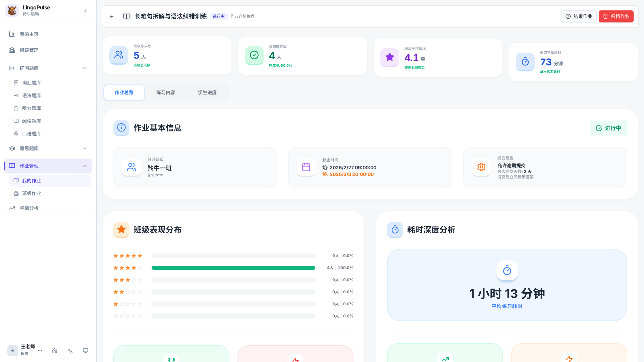The image size is (644, 362).
Task: Collapse the 练习题库 section
Action: tap(85, 68)
